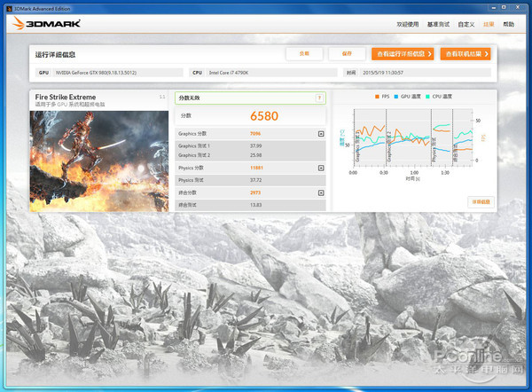Click the overall score 6580
The image size is (532, 392).
[x=264, y=116]
